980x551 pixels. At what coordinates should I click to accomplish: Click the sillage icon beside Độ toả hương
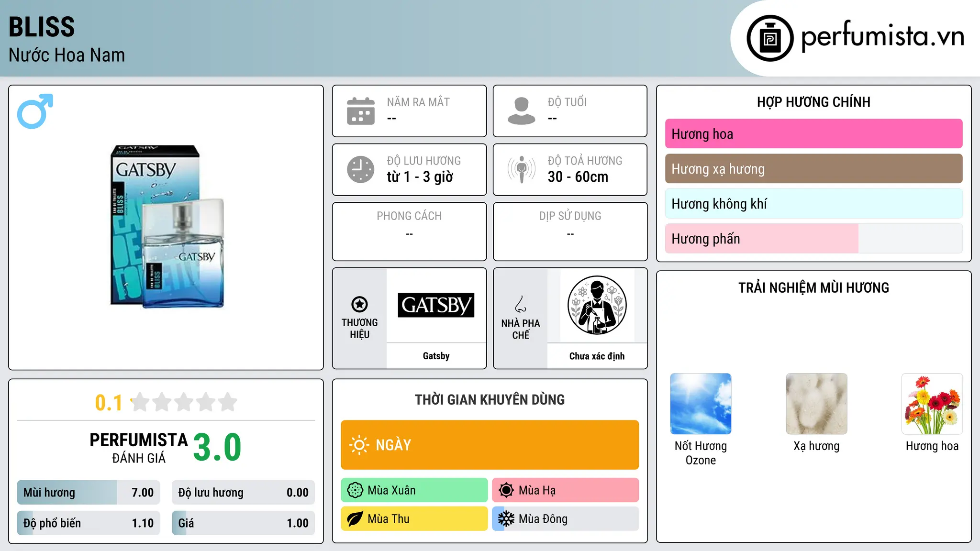522,169
